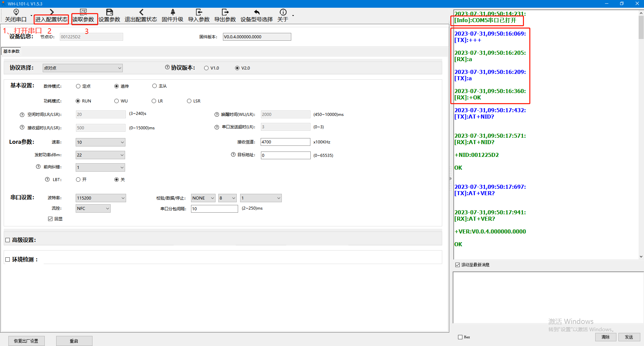Click the 导出参数 export parameters icon
This screenshot has width=644, height=346.
tap(225, 12)
